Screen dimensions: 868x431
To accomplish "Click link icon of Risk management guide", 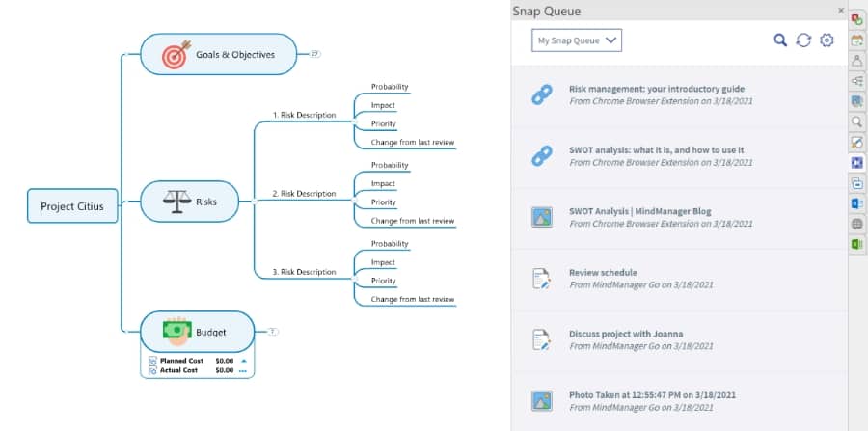I will [x=542, y=94].
